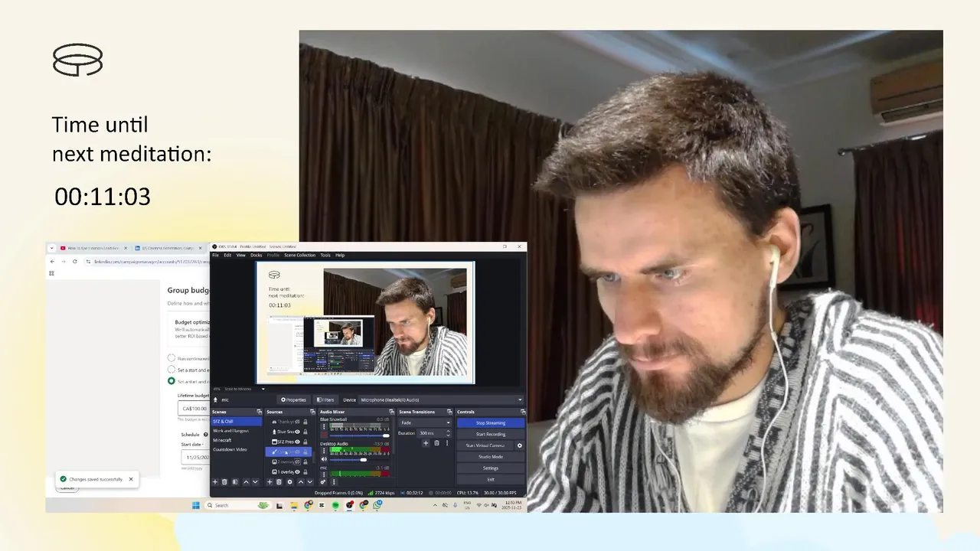Open OBS Settings from Controls
The image size is (980, 551).
coord(491,468)
